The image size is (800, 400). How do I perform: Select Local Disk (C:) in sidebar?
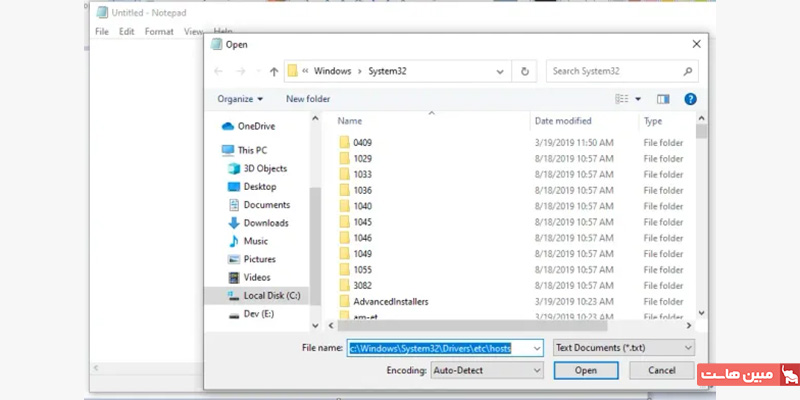pyautogui.click(x=256, y=295)
